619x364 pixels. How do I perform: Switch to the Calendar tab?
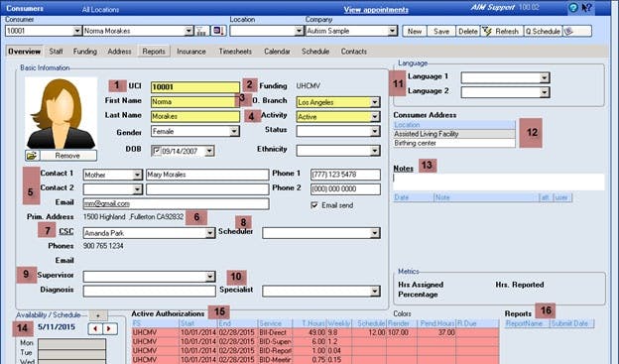pos(277,52)
